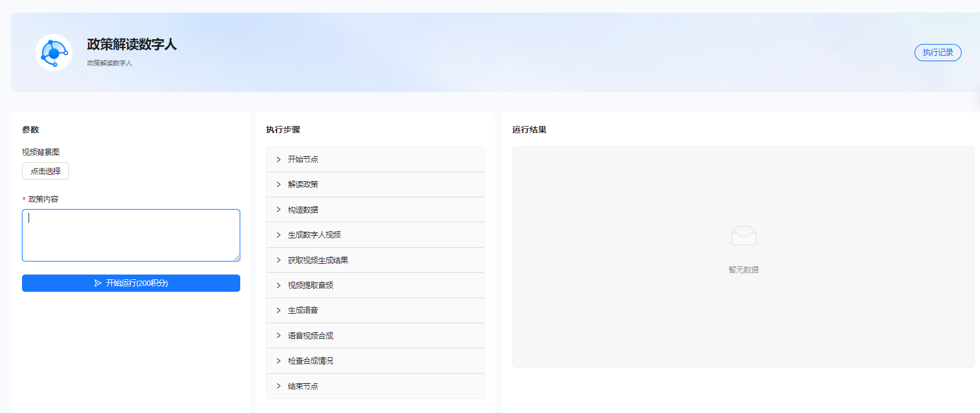Expand the 检查合成情况 step
Viewport: 980px width, 413px height.
[310, 361]
